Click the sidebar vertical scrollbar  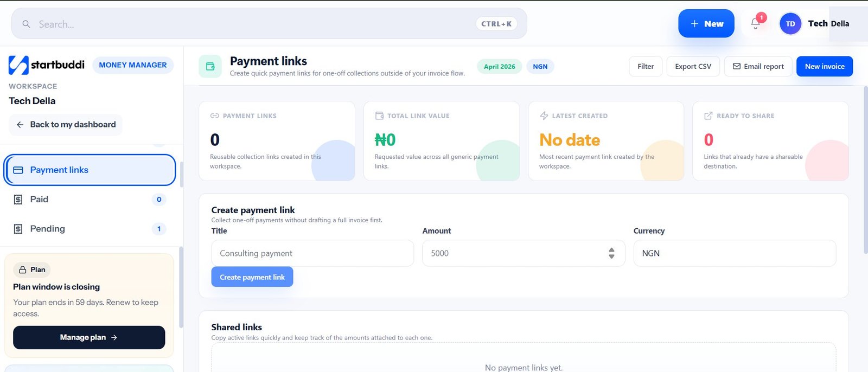point(181,287)
